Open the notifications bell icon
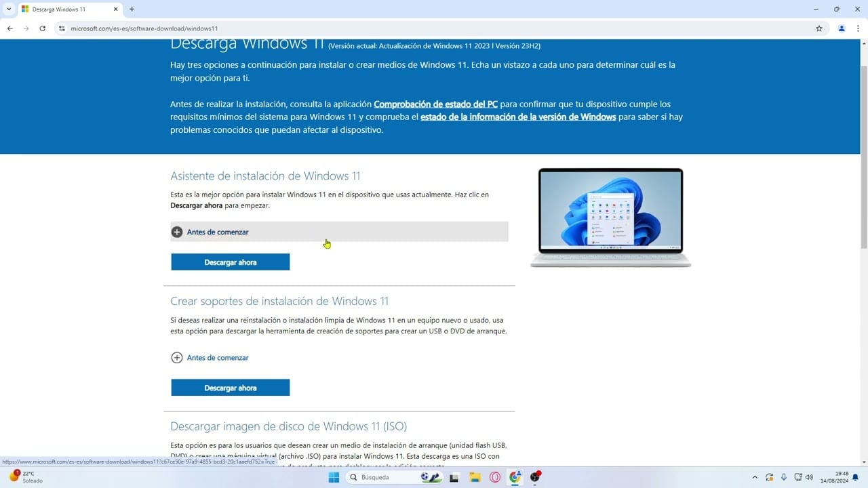868x488 pixels. (x=856, y=477)
